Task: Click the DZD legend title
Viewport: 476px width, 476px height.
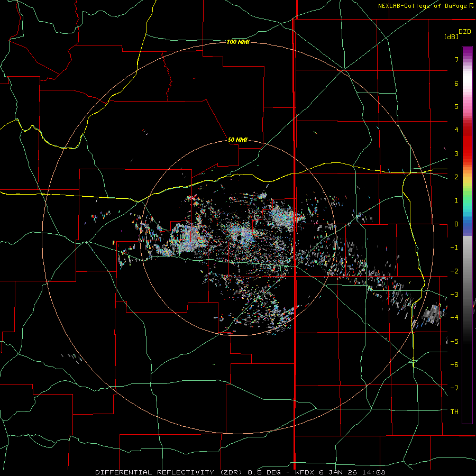Action: (465, 32)
